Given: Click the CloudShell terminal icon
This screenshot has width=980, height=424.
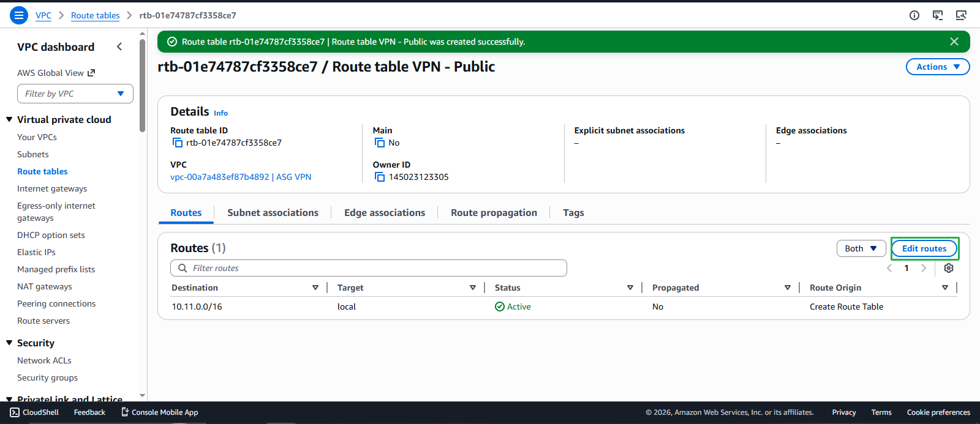Looking at the screenshot, I should (x=15, y=412).
